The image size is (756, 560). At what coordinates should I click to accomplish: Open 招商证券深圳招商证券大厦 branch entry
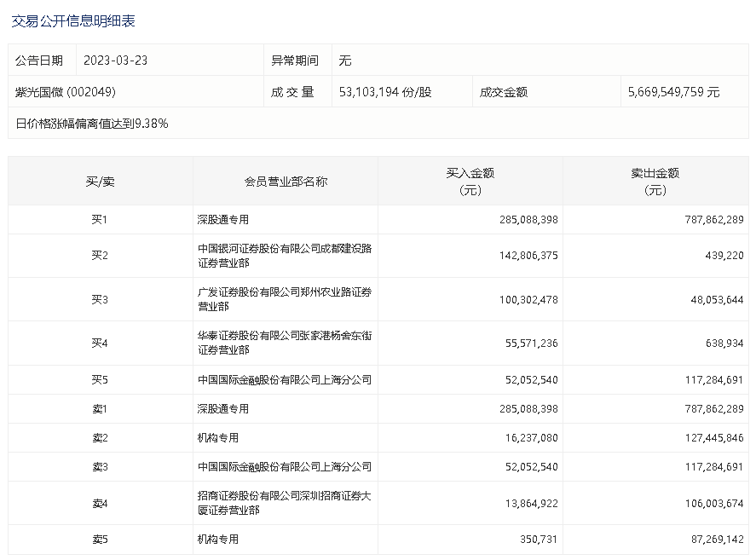point(284,503)
